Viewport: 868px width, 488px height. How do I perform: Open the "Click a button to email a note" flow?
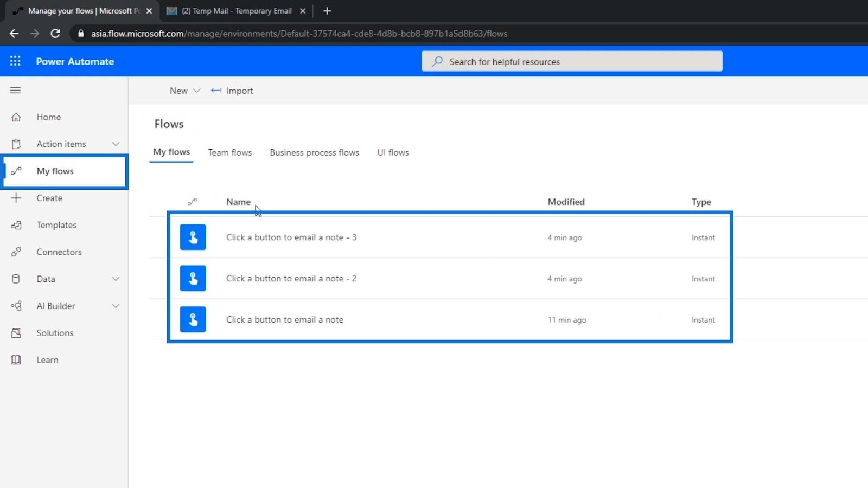click(285, 319)
